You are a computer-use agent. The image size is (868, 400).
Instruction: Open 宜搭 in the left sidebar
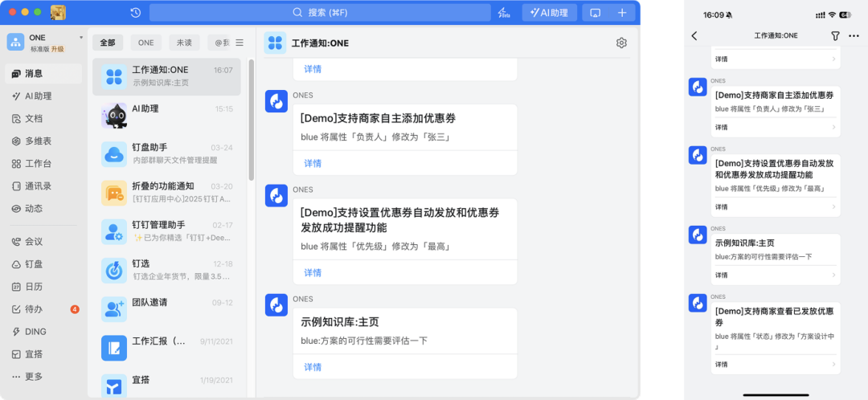[x=43, y=354]
